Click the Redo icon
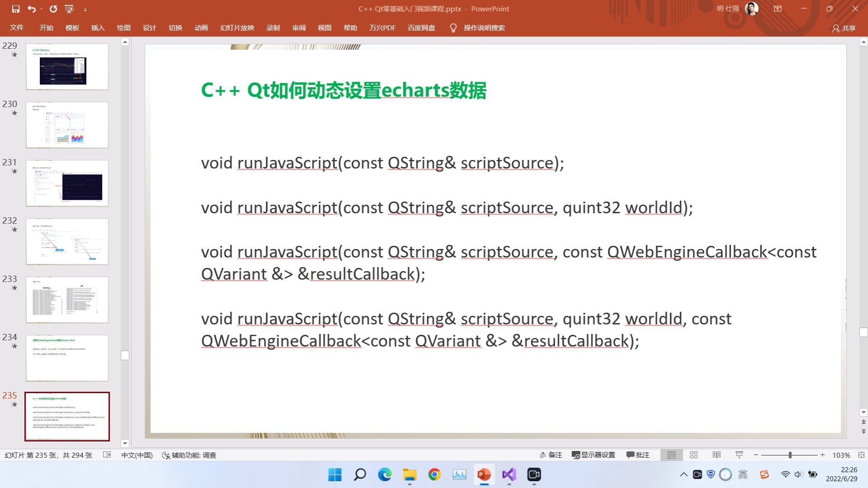The image size is (868, 488). 53,9
